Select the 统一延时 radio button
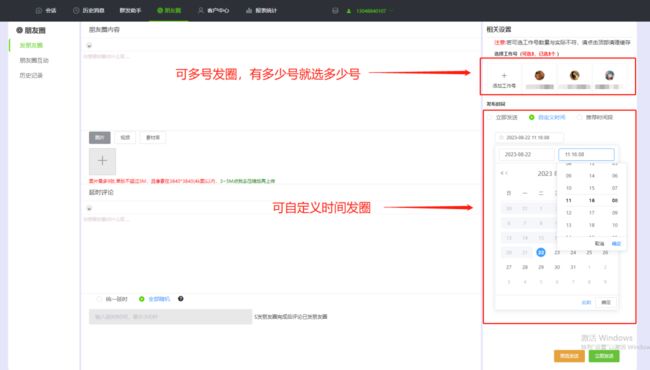The image size is (650, 370). pyautogui.click(x=99, y=299)
